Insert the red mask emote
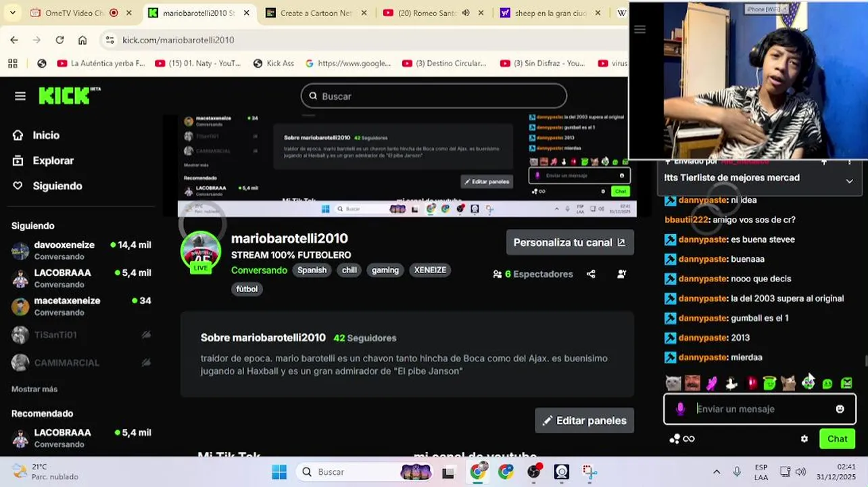 [751, 383]
